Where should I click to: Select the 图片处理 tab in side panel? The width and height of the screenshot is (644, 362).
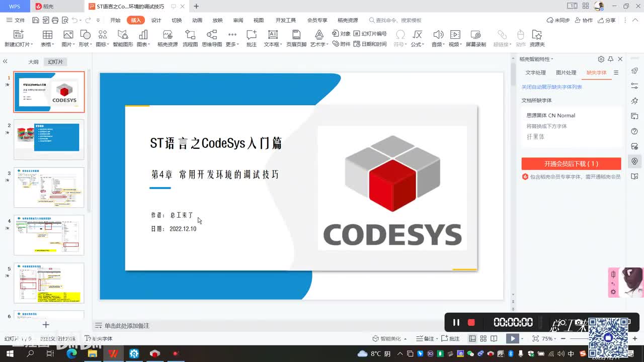tap(566, 72)
